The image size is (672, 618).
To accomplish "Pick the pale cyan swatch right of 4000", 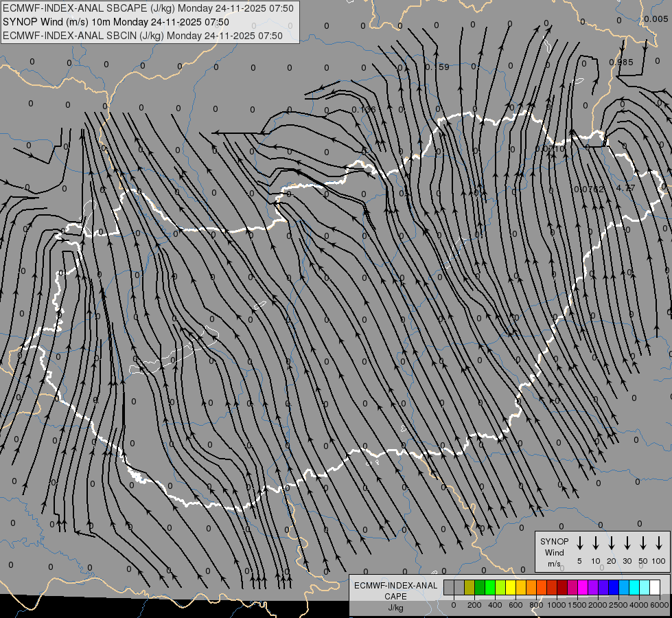I will [645, 587].
